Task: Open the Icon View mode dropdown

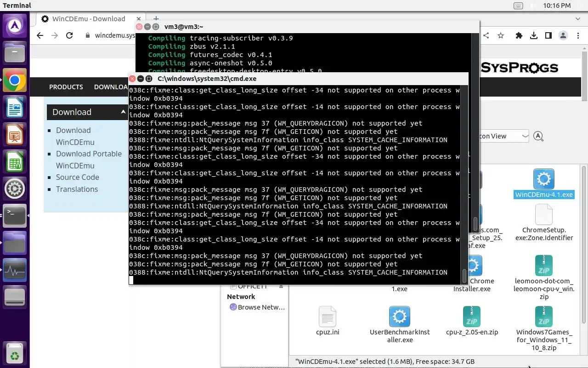Action: coord(504,136)
